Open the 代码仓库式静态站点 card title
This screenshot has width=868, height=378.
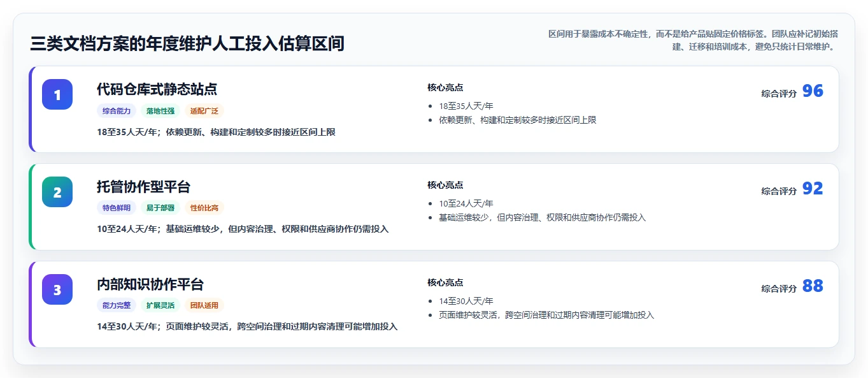tap(157, 89)
